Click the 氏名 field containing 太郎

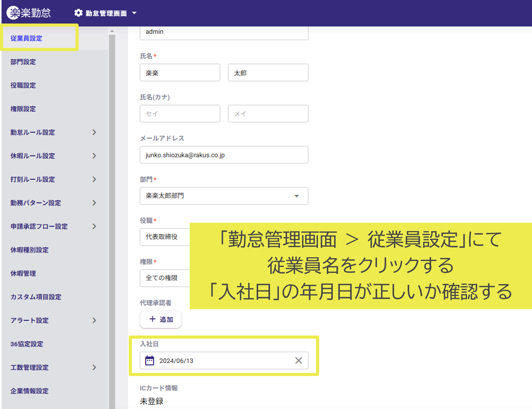point(268,73)
